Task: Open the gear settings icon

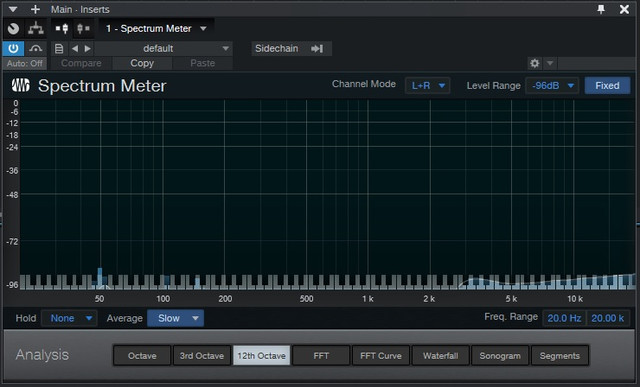Action: [535, 63]
